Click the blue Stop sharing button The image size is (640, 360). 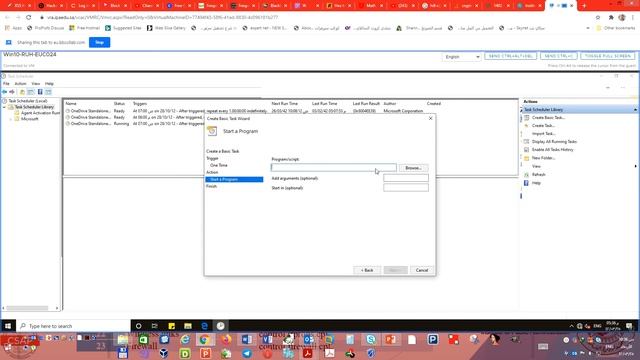[100, 42]
